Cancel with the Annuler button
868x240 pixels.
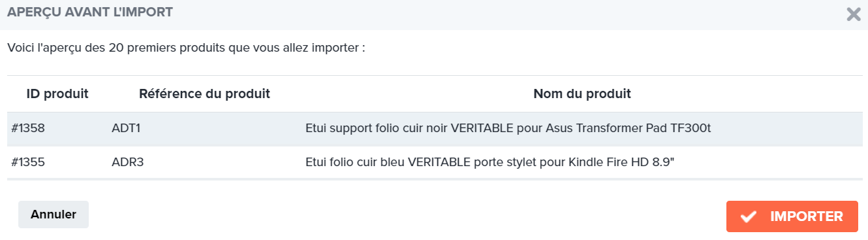point(54,214)
